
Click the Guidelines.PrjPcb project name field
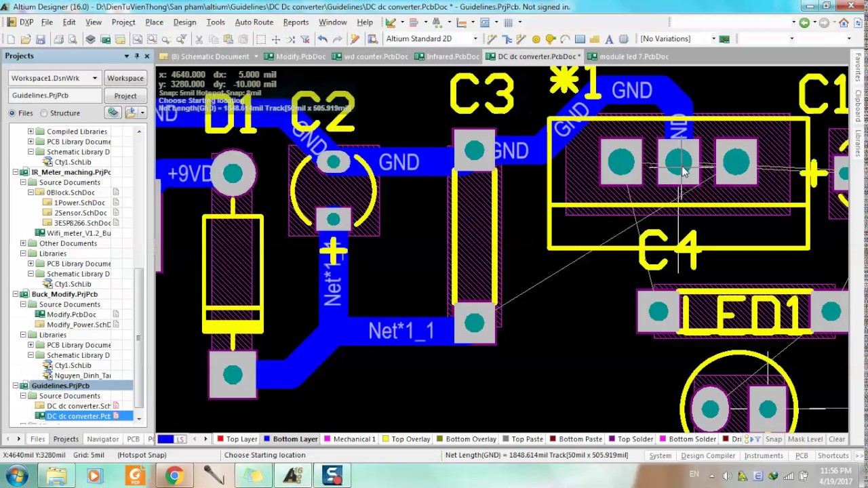55,96
